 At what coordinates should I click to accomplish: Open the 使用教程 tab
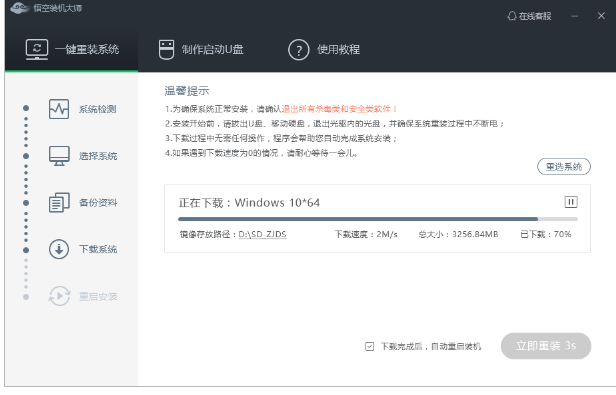coord(324,50)
